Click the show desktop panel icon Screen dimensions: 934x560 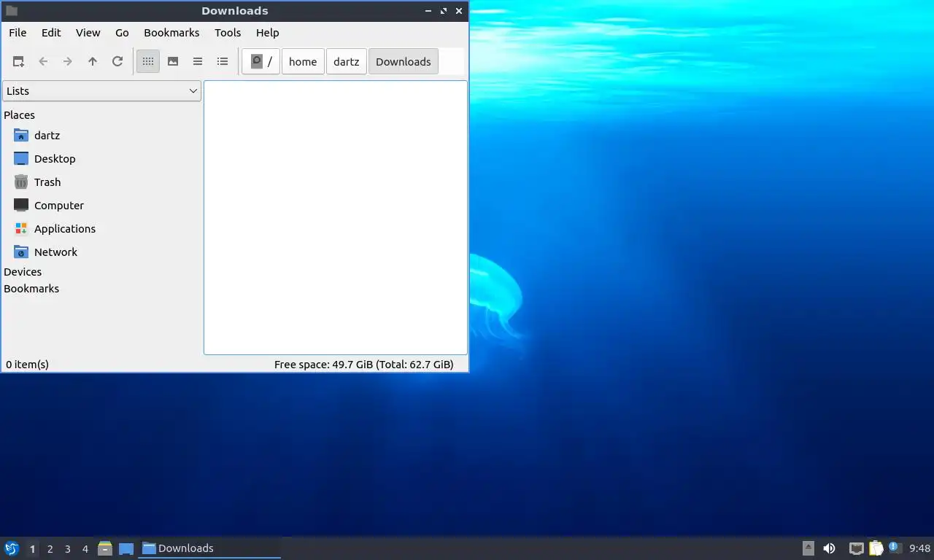(126, 549)
